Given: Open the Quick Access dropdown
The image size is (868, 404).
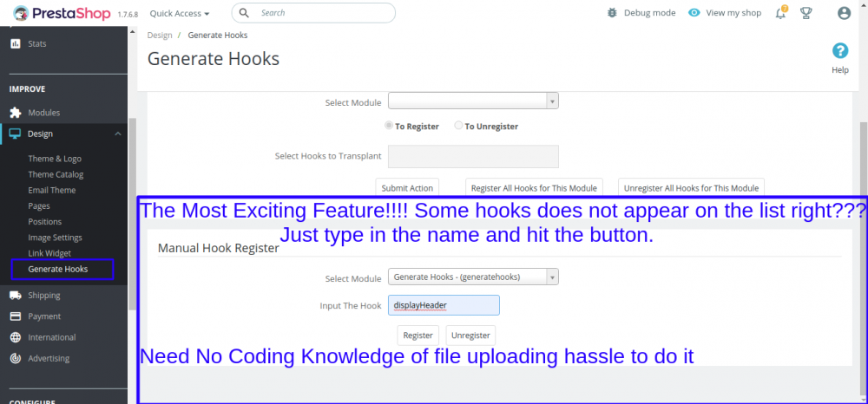Looking at the screenshot, I should [180, 13].
